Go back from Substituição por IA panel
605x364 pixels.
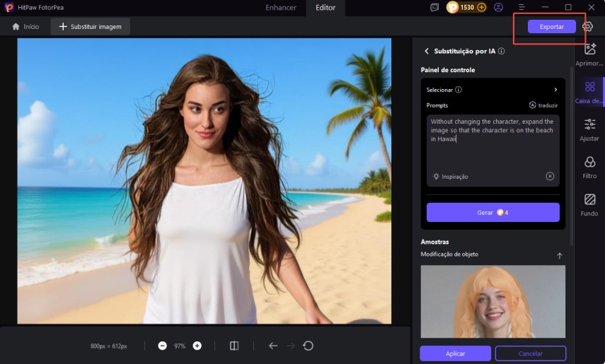(427, 52)
